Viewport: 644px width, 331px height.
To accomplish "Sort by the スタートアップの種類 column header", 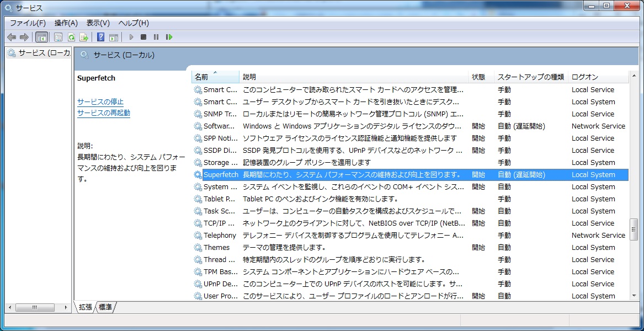I will pos(531,77).
